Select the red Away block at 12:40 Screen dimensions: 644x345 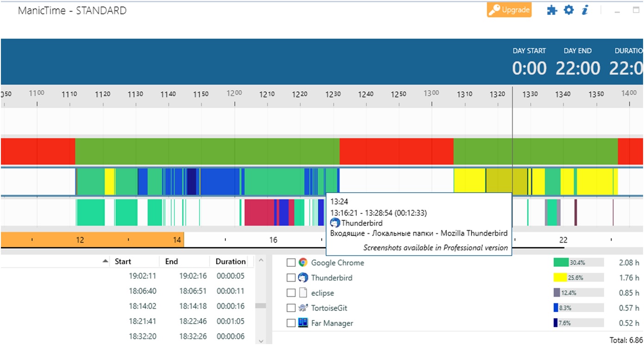pos(396,151)
